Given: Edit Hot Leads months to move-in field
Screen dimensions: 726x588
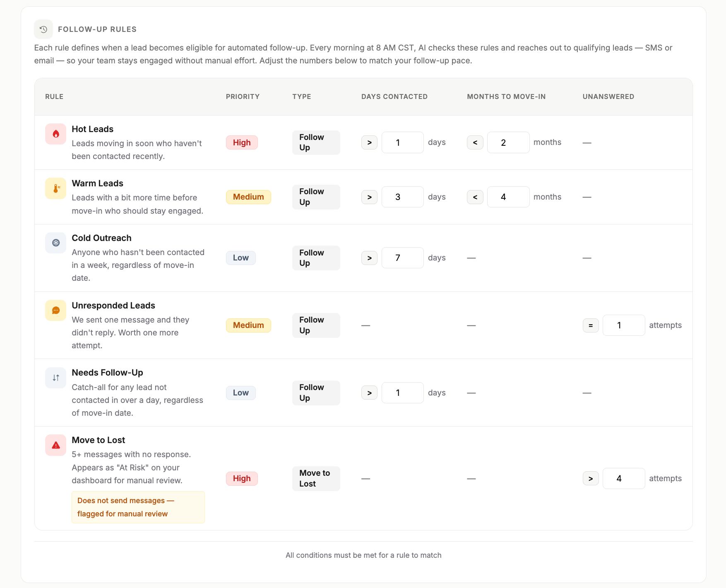Looking at the screenshot, I should click(508, 142).
